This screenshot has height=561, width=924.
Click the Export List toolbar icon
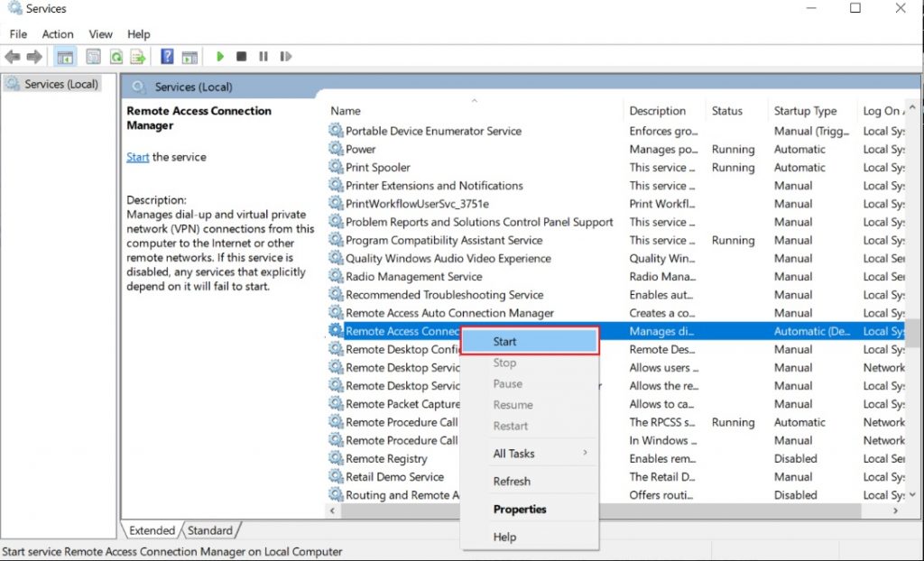coord(138,57)
